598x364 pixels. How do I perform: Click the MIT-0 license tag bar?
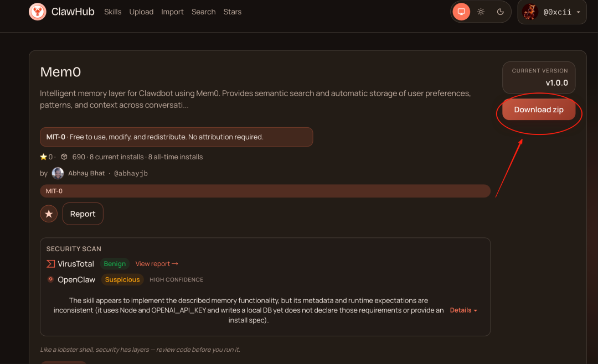point(265,191)
